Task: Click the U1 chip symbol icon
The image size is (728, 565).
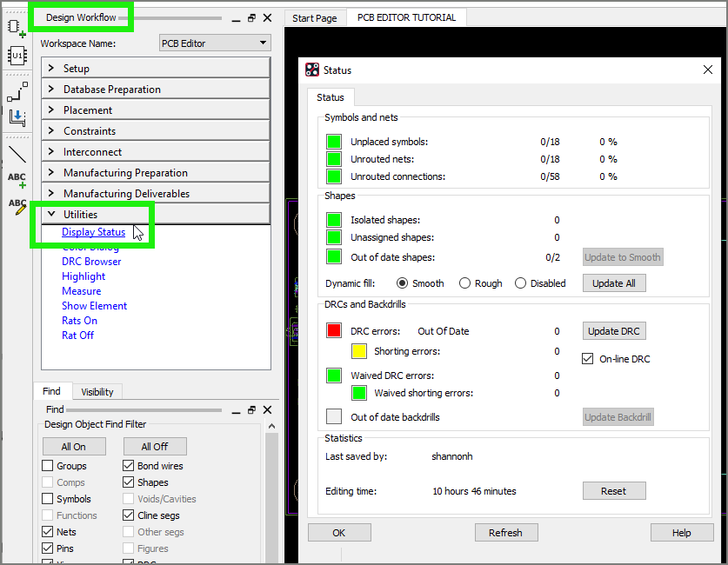Action: point(17,56)
